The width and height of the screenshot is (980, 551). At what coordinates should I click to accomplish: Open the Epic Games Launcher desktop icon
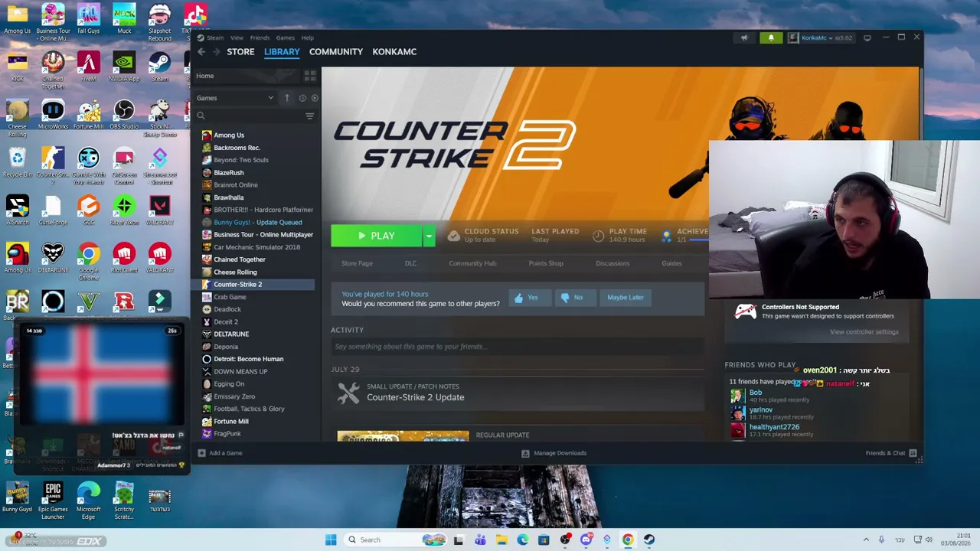[53, 500]
